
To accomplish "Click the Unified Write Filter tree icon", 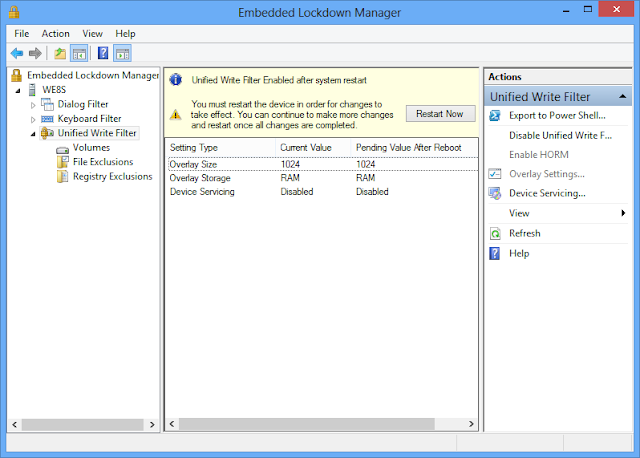I will coord(47,133).
